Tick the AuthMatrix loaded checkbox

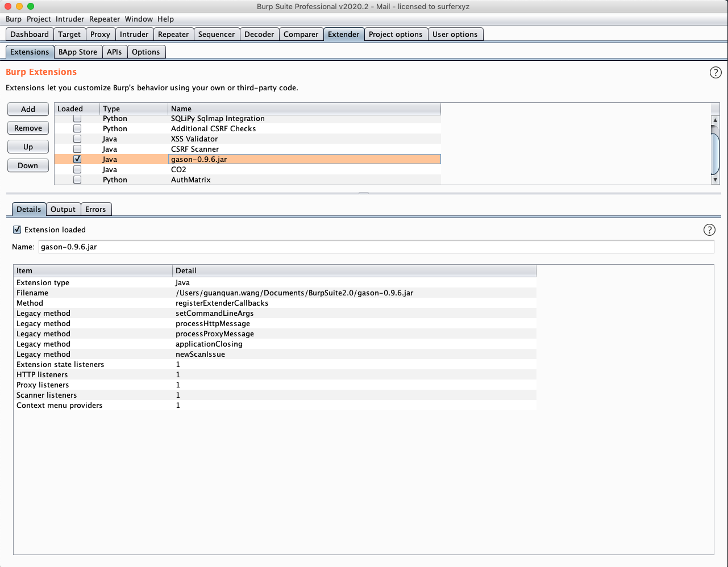click(x=77, y=180)
